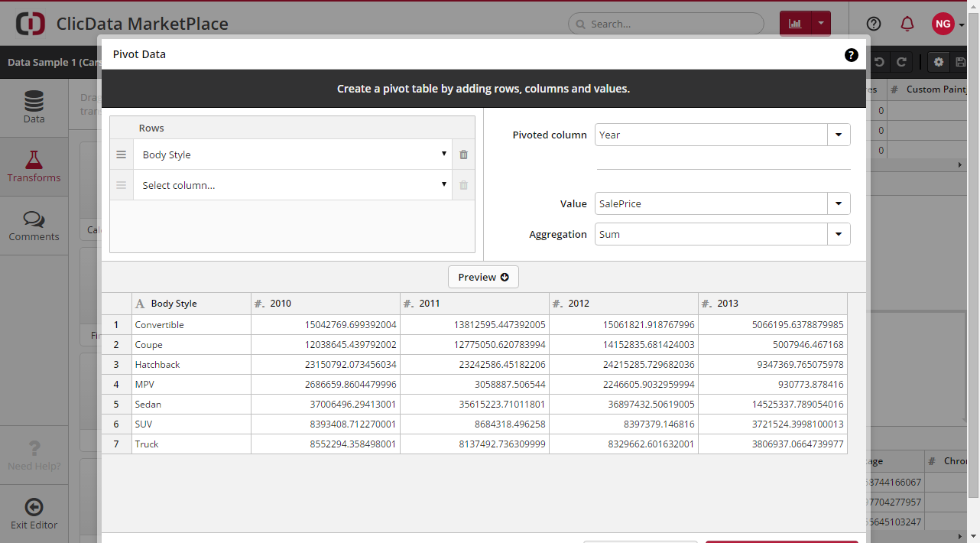Open the Value dropdown showing SalePrice
The height and width of the screenshot is (543, 980).
coord(839,203)
